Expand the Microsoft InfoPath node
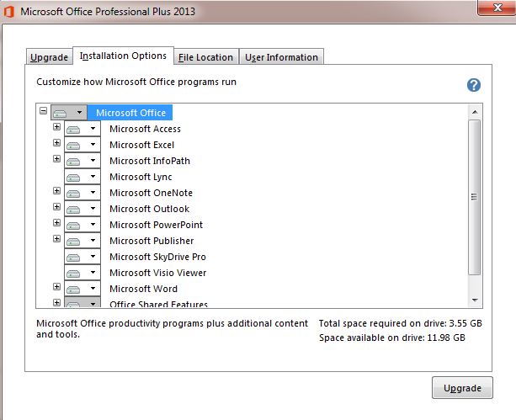The height and width of the screenshot is (420, 516). tap(56, 158)
